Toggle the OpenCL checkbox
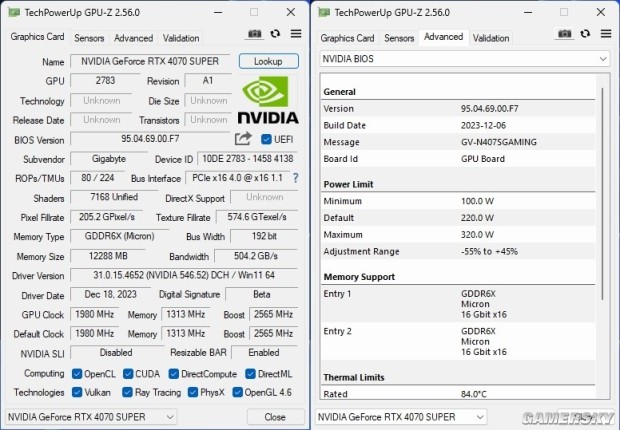 [x=77, y=374]
